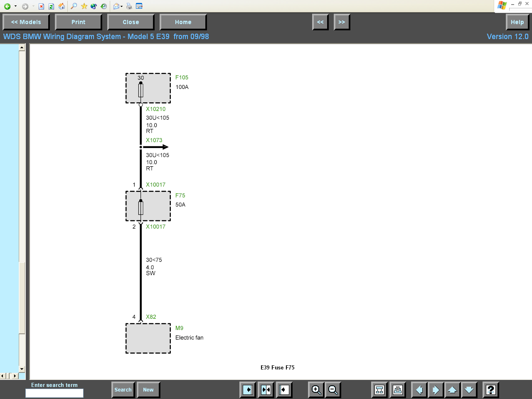Click the >> next page button

342,22
